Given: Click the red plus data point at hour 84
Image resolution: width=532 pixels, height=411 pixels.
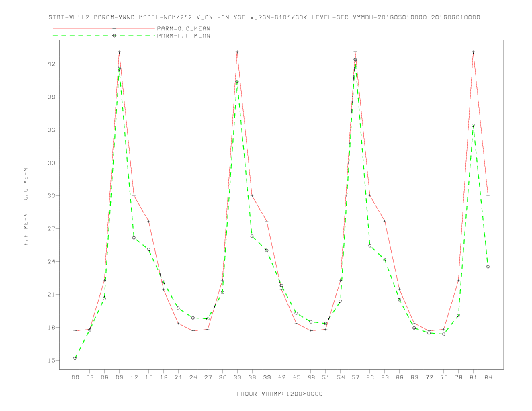Looking at the screenshot, I should 488,195.
